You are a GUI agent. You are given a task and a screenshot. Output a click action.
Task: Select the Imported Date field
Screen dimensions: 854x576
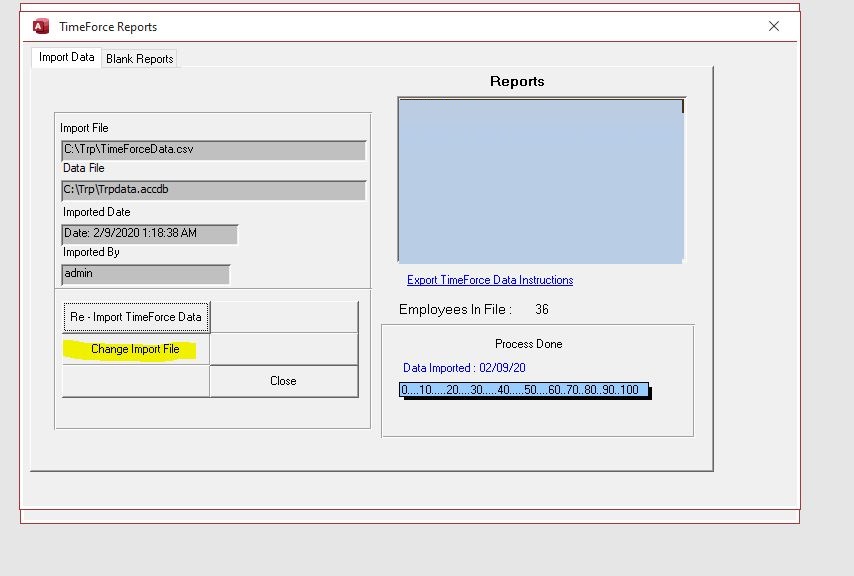[x=150, y=234]
